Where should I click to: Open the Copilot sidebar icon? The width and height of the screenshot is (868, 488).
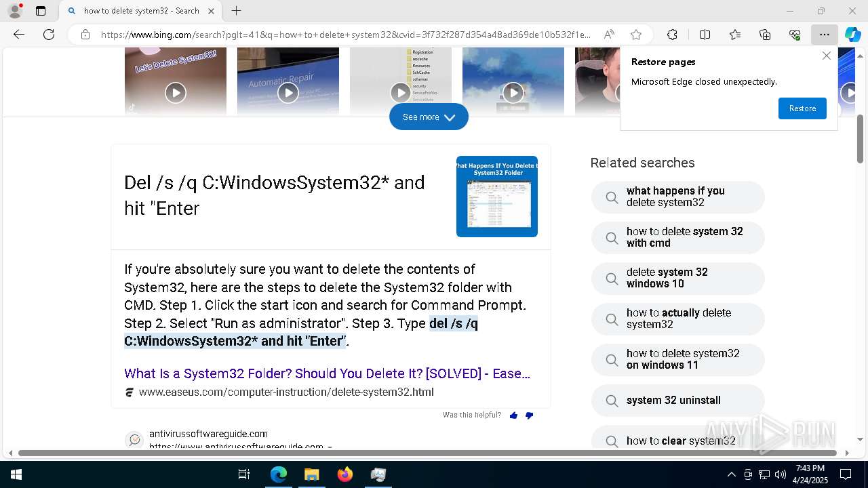[852, 35]
